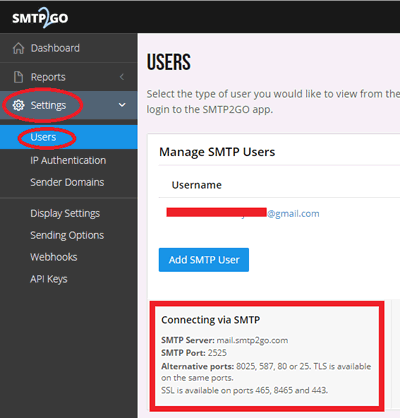Click the 'Select the type of user' description
The height and width of the screenshot is (418, 400).
pyautogui.click(x=273, y=101)
